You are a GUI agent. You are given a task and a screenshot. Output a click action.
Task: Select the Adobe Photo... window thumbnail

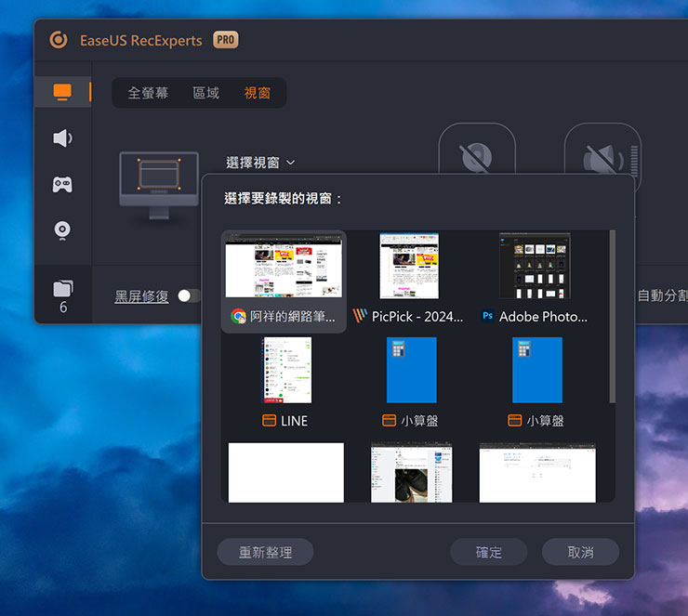(535, 266)
